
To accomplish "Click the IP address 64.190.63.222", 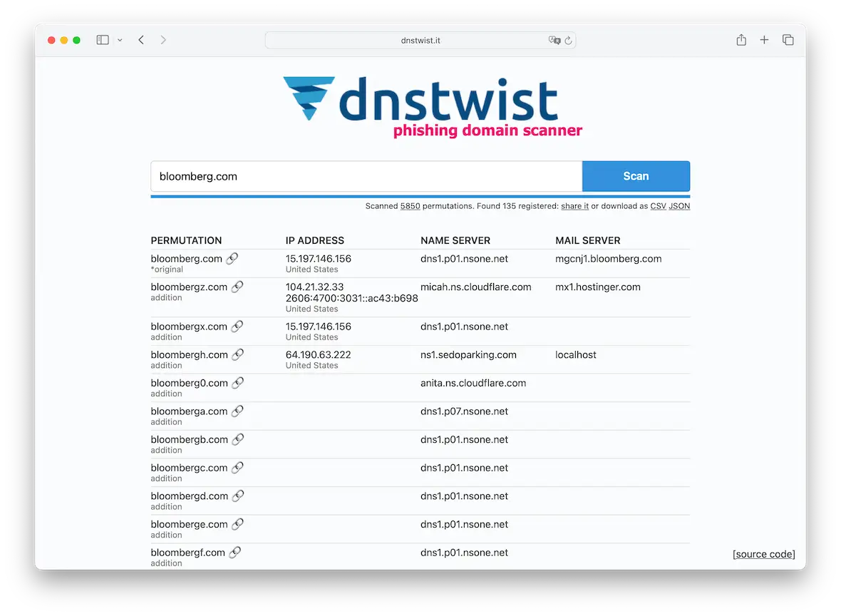I will (318, 354).
